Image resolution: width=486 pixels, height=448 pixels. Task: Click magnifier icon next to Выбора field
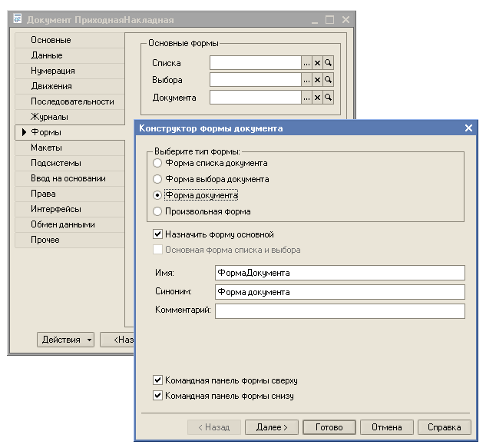[328, 81]
